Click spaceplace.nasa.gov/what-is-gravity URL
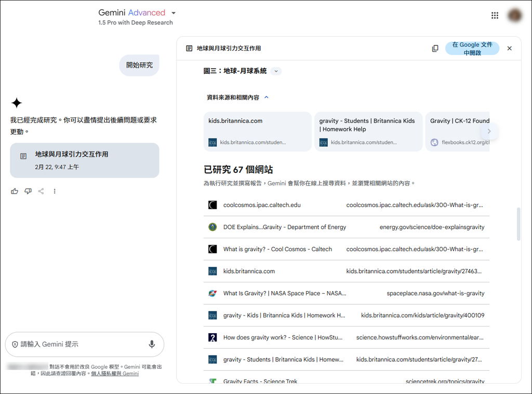The height and width of the screenshot is (394, 532). point(436,293)
